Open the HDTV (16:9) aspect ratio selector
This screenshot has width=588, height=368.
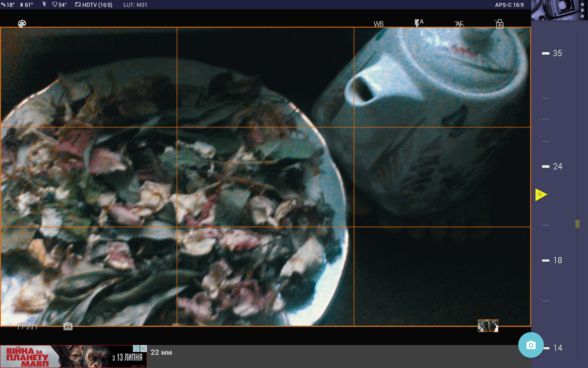point(94,5)
